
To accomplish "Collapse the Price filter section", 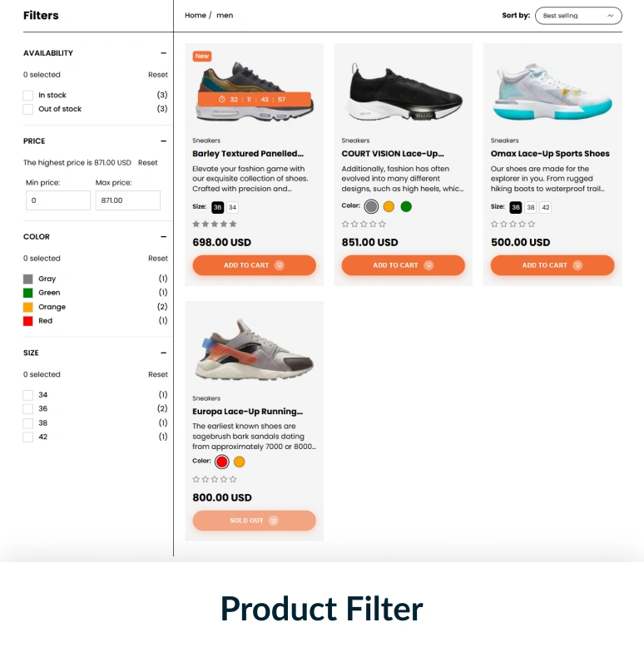I will click(x=163, y=141).
